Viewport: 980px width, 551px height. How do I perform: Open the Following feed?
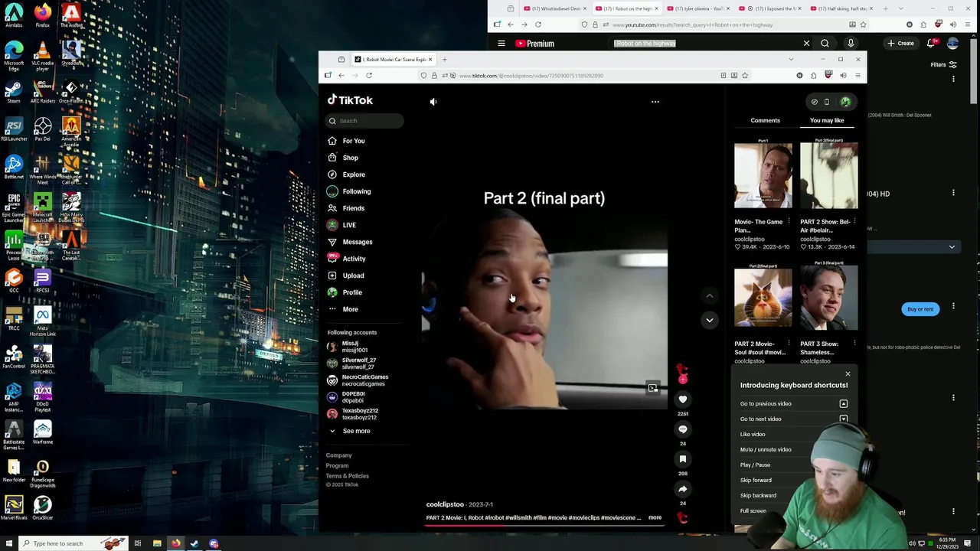(356, 191)
